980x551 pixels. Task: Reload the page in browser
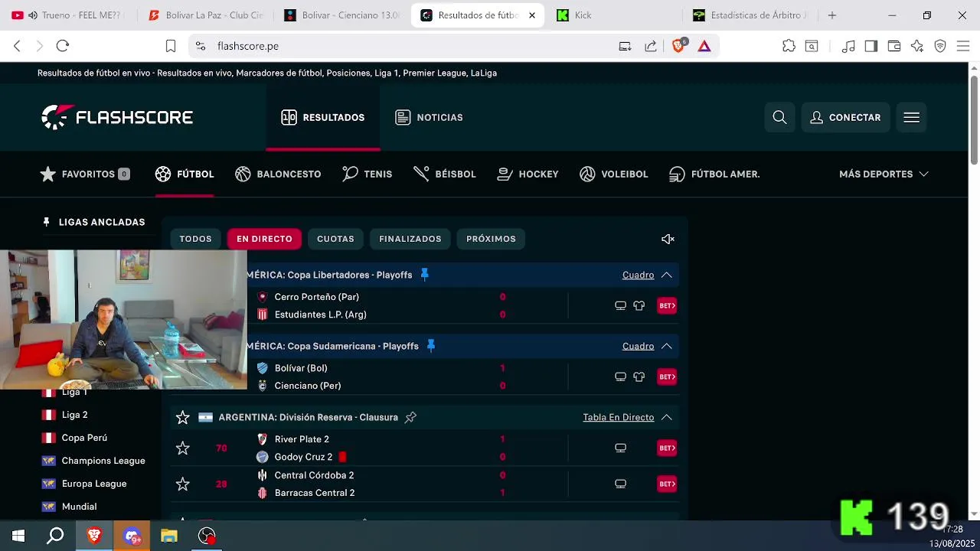coord(63,46)
